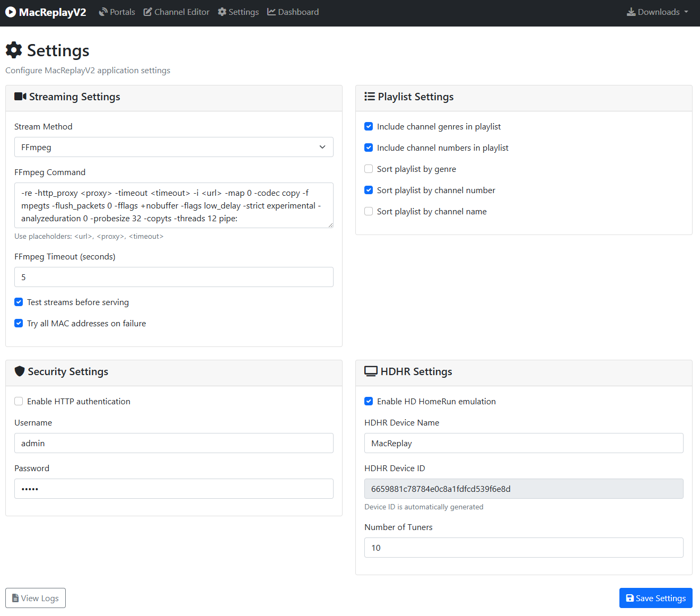Screen dimensions: 700x616
Task: Click the document icon on View Logs
Action: [x=15, y=598]
